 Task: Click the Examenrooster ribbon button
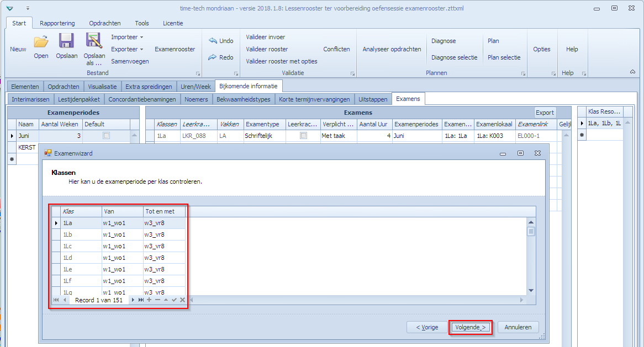[175, 49]
